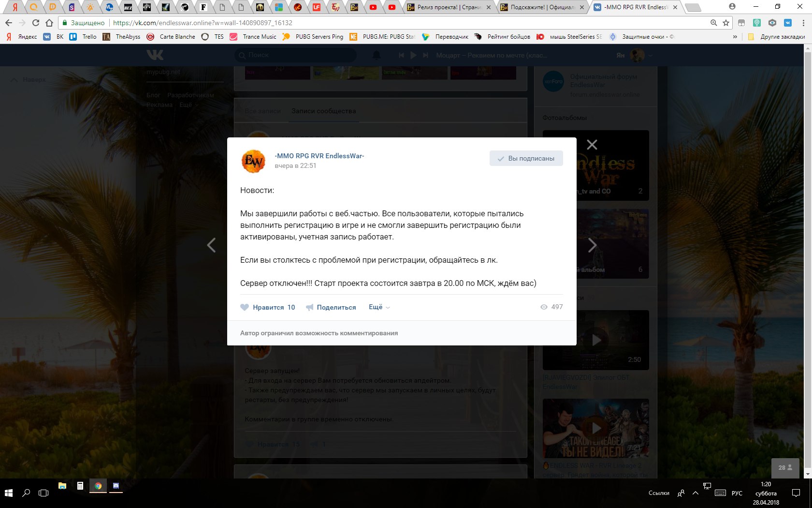This screenshot has height=508, width=812.
Task: Open the Рейтинг бойцов bookmark
Action: point(502,37)
